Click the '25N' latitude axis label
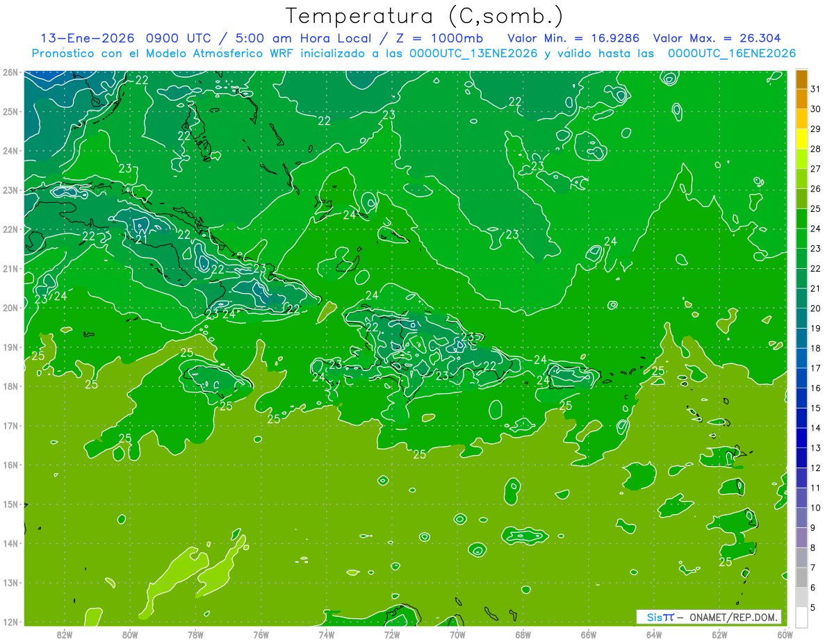834x644 pixels. (10, 111)
